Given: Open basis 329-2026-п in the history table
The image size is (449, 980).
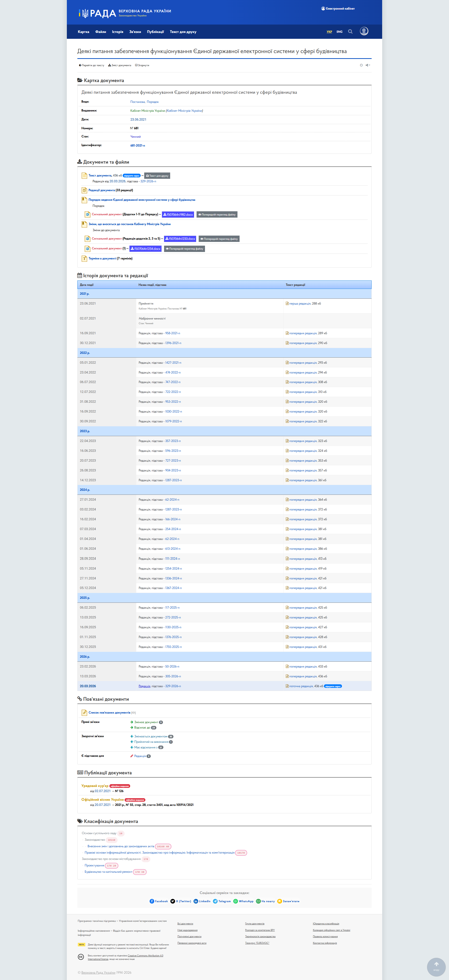Looking at the screenshot, I should (x=173, y=686).
